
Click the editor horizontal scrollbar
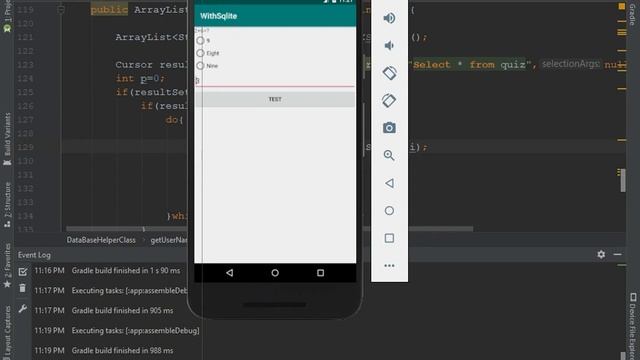[x=269, y=229]
